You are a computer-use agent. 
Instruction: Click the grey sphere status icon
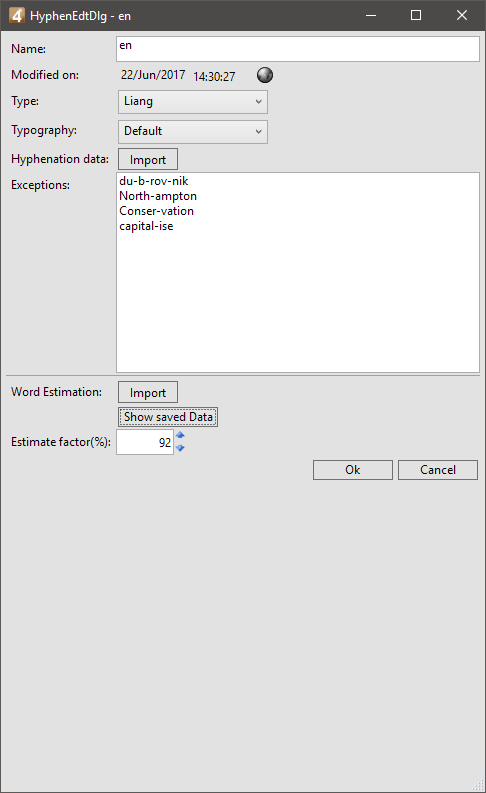(264, 75)
